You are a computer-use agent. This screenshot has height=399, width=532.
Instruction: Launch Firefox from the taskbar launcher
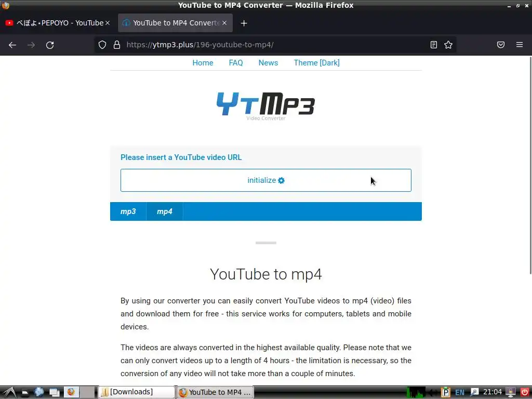point(71,392)
